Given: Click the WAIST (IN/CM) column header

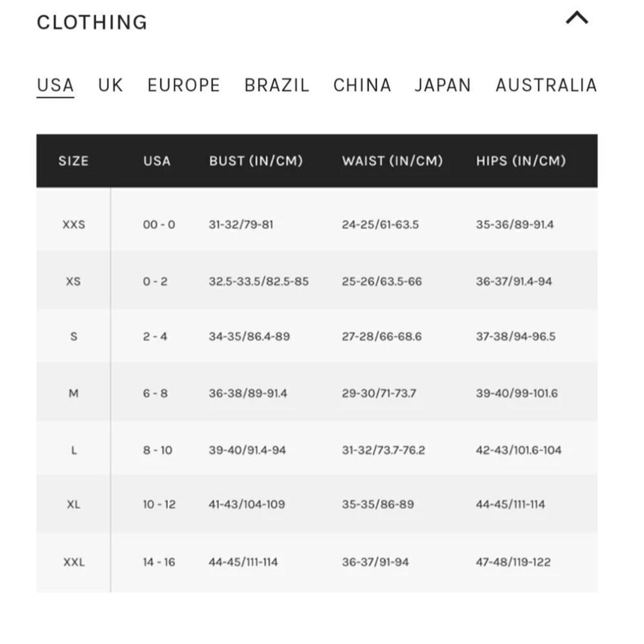Looking at the screenshot, I should coord(392,160).
